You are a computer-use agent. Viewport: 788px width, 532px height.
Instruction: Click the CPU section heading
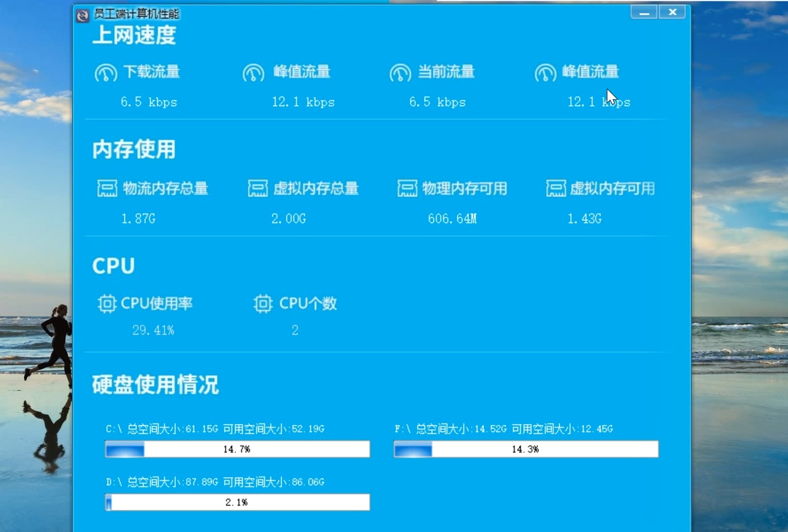click(x=113, y=265)
